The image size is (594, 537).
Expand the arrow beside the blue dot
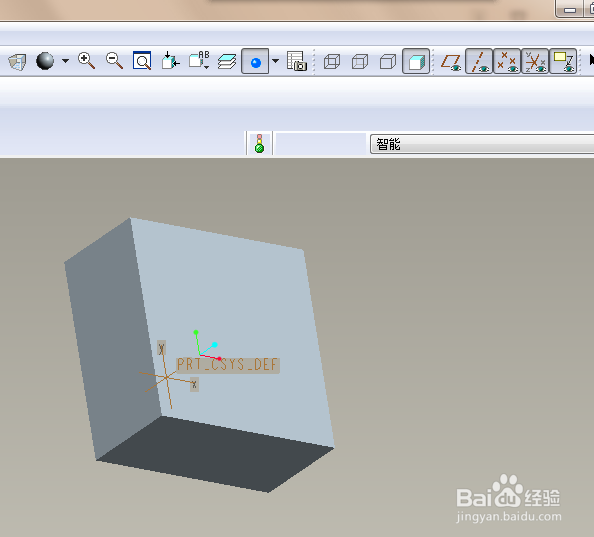(x=275, y=61)
